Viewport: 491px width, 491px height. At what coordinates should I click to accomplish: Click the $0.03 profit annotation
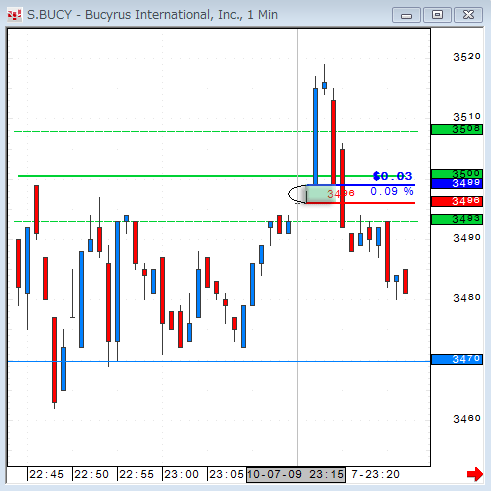[x=393, y=176]
